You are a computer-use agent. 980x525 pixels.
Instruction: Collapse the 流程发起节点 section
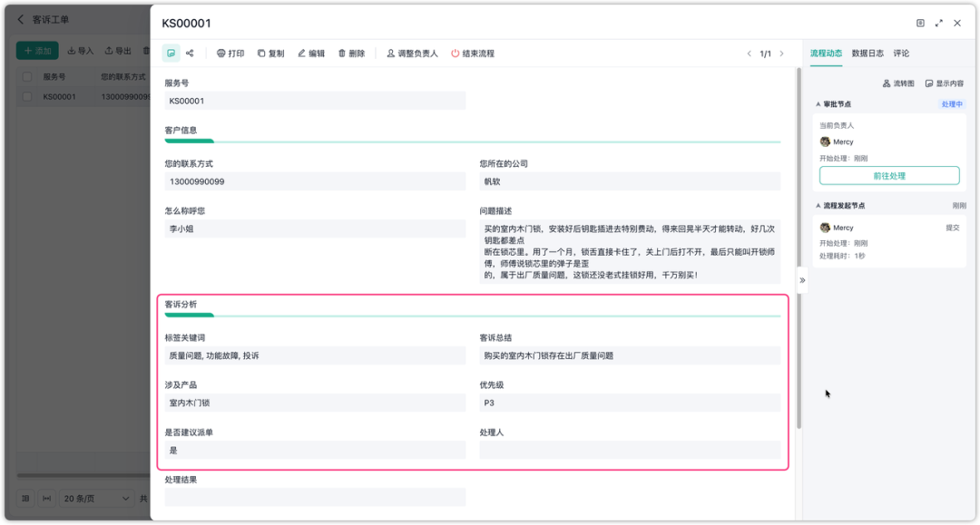pos(818,206)
